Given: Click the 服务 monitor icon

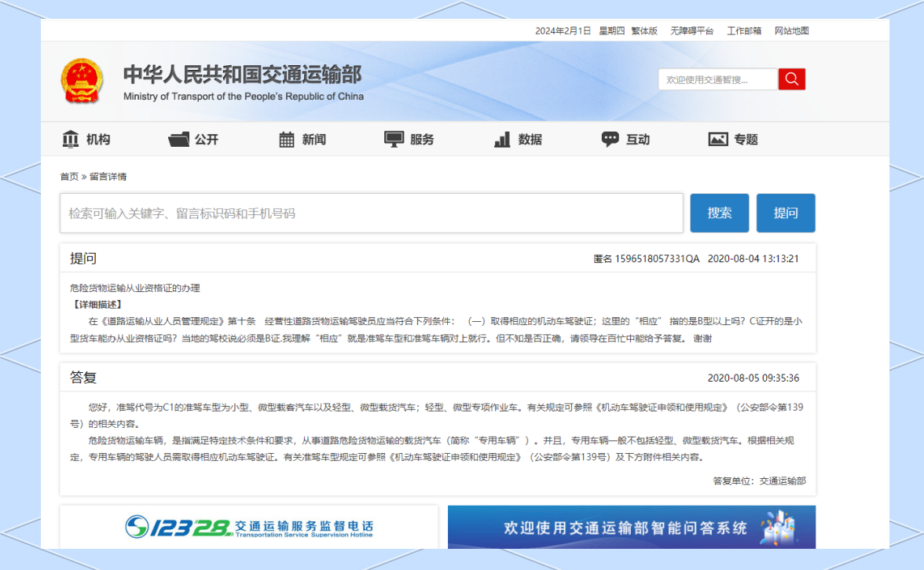Looking at the screenshot, I should (x=394, y=139).
